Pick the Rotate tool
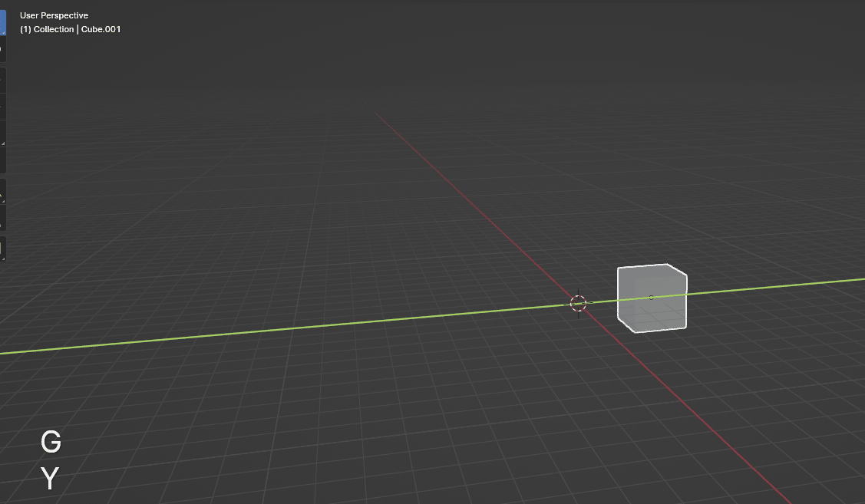Image resolution: width=865 pixels, height=504 pixels. point(2,106)
